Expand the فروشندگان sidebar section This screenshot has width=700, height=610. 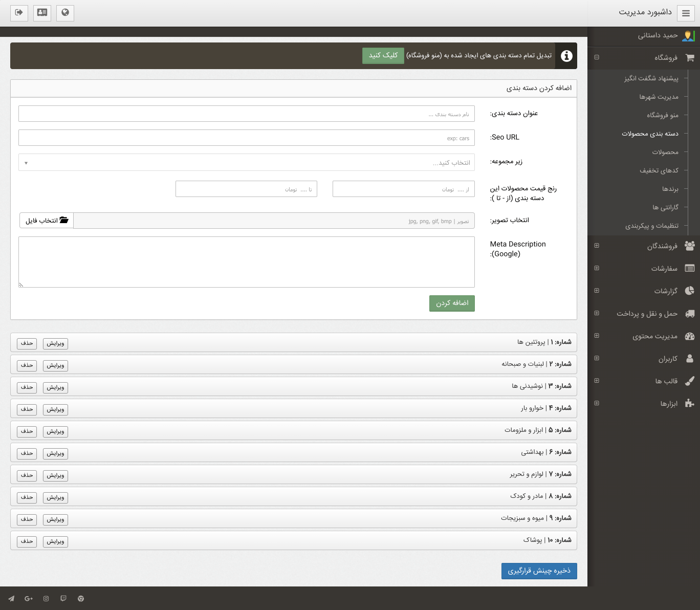597,246
